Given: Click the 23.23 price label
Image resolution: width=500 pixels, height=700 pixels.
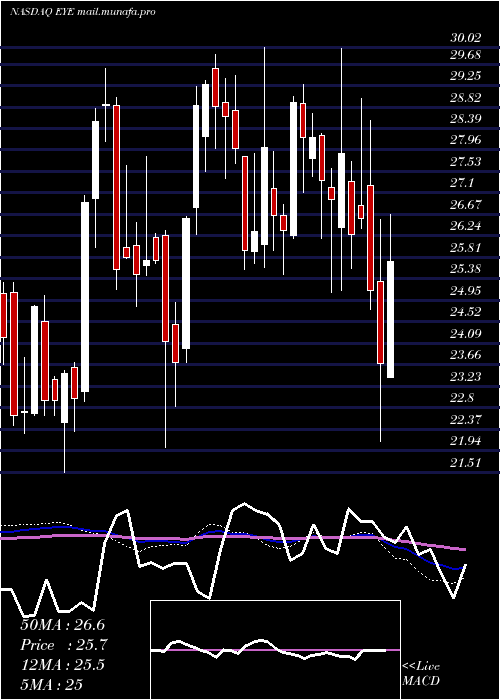Looking at the screenshot, I should 466,376.
